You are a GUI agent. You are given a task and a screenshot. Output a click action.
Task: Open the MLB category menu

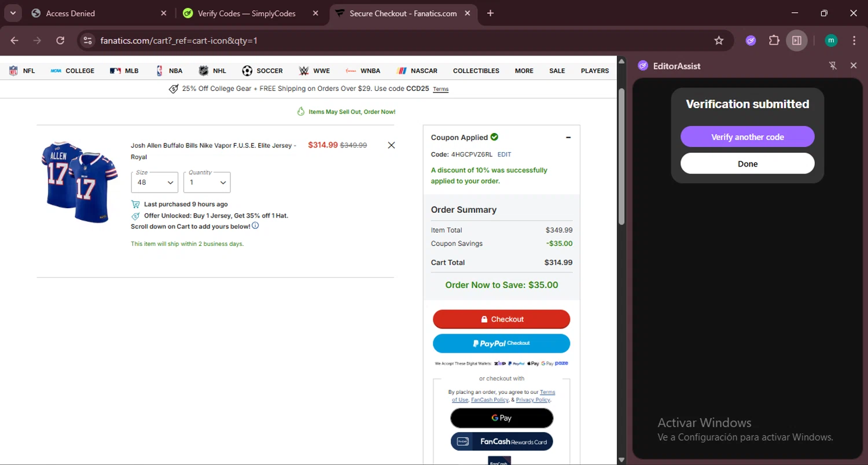pos(124,71)
